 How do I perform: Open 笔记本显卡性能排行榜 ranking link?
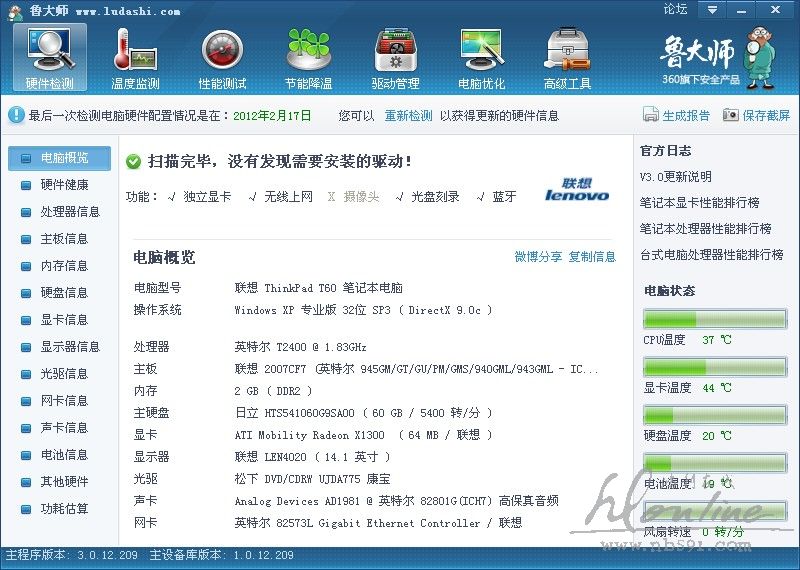pyautogui.click(x=699, y=203)
